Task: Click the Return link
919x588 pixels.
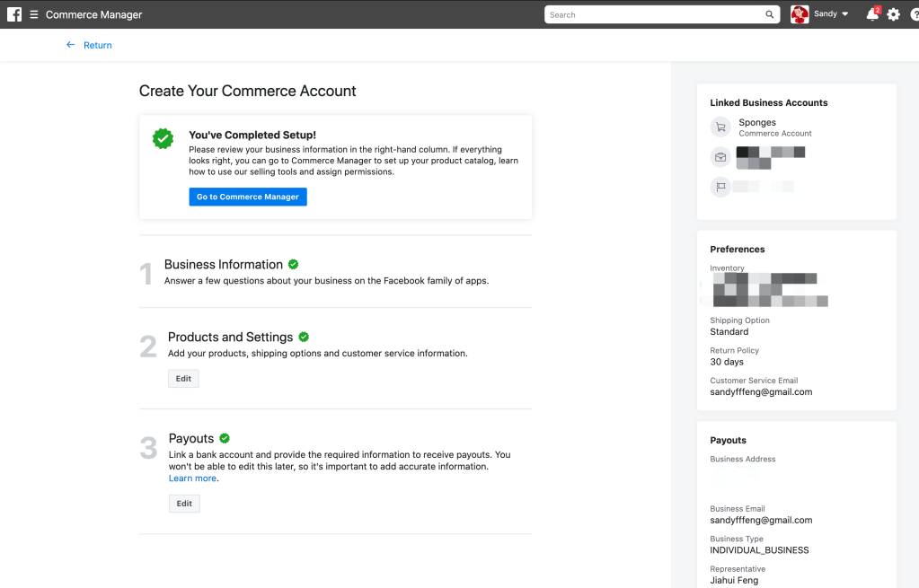Action: point(97,45)
